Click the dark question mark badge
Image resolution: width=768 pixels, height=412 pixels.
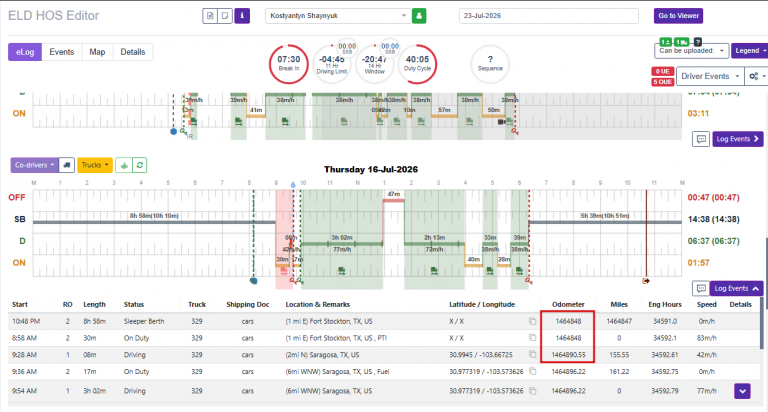(698, 42)
